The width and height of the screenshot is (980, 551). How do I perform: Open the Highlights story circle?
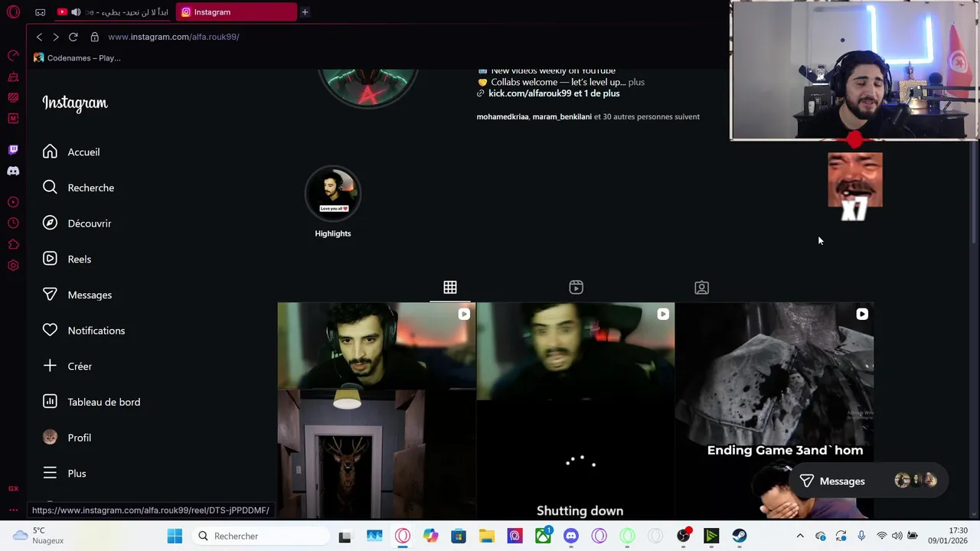(x=333, y=194)
